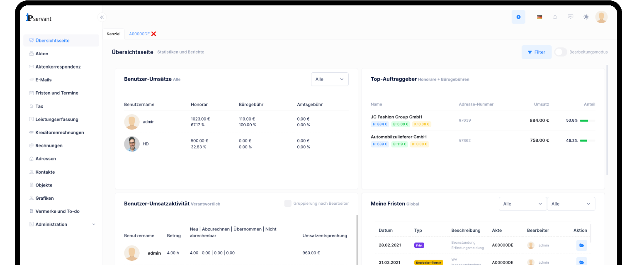Open the chat messages icon
The width and height of the screenshot is (644, 265).
coord(571,17)
